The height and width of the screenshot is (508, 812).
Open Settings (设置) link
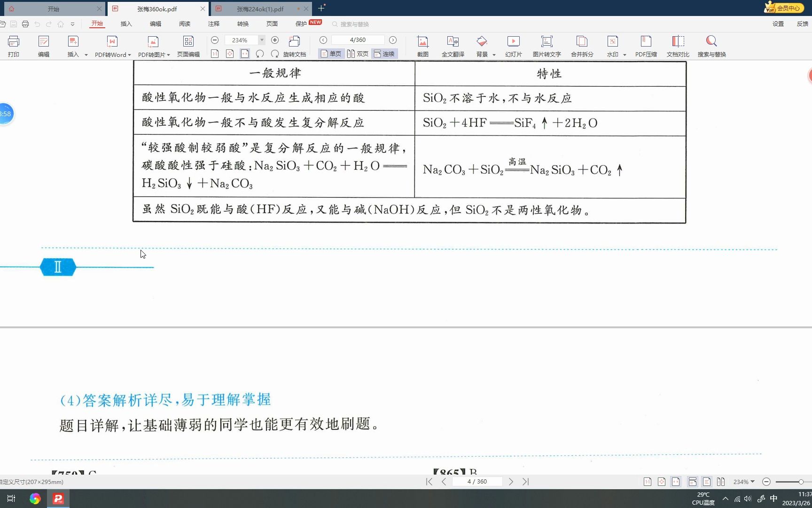point(778,24)
